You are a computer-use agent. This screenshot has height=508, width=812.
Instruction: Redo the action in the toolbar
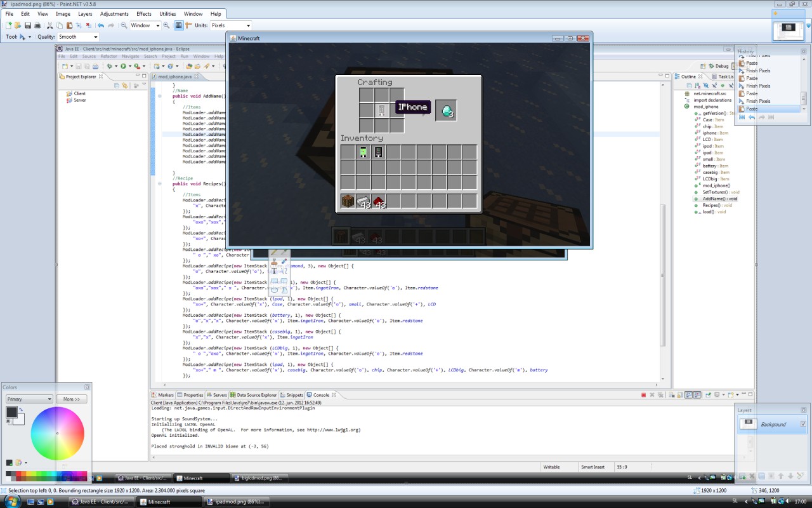coord(111,25)
